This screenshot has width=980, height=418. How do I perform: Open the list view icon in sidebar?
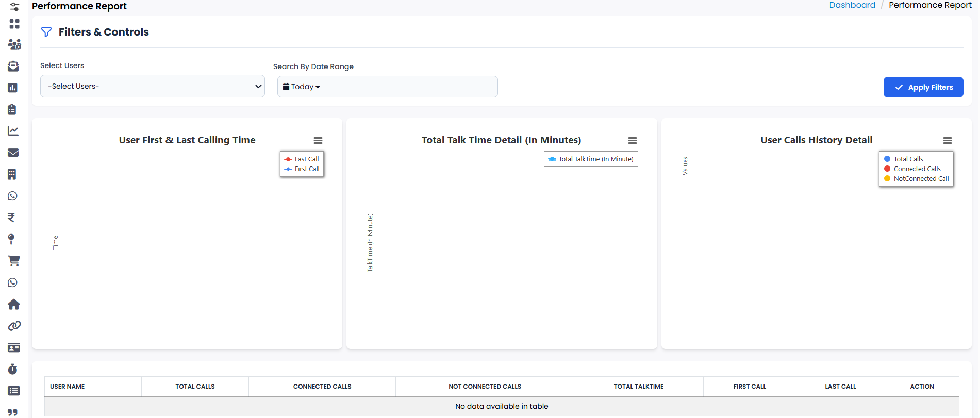14,391
